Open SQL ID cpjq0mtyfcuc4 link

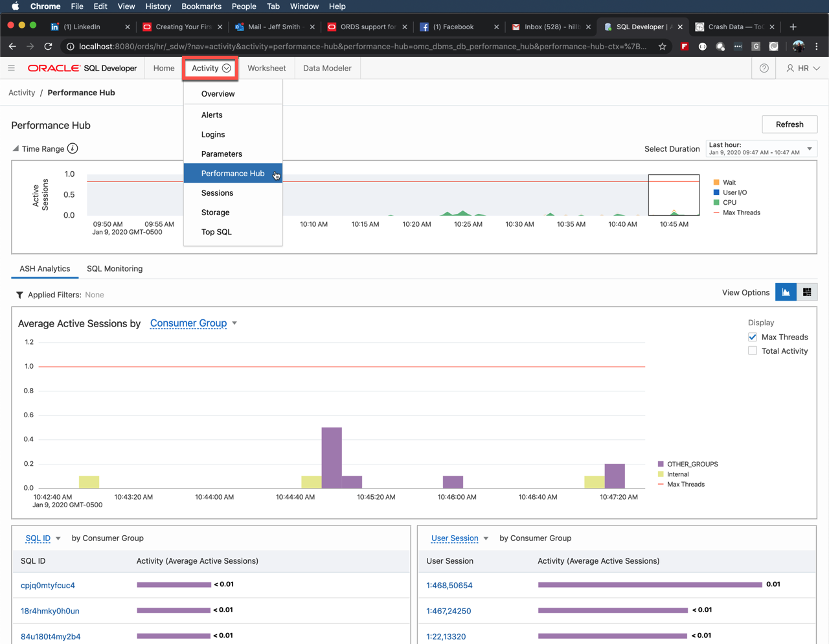coord(48,585)
